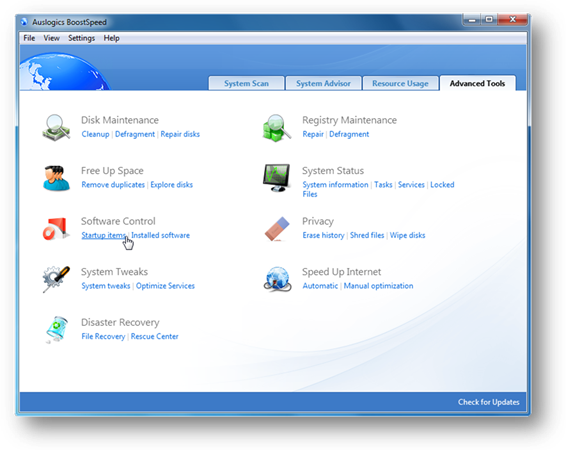Switch to the System Advisor tab
The image size is (566, 450).
(x=323, y=83)
